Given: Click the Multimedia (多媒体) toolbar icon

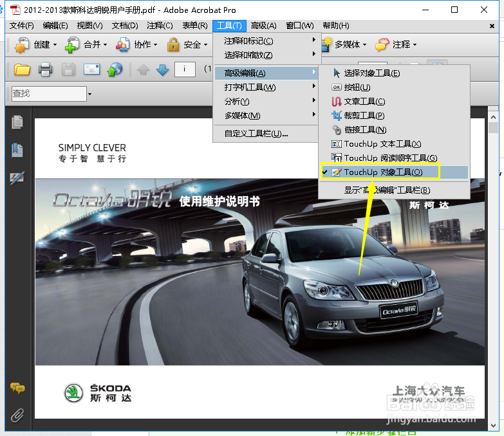Looking at the screenshot, I should (326, 44).
